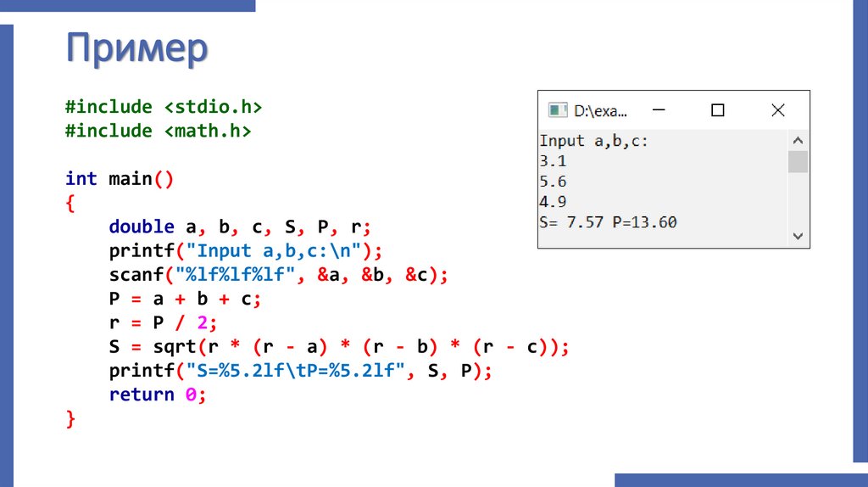Close the D:\exa... console window
Image resolution: width=868 pixels, height=487 pixels.
tap(778, 110)
